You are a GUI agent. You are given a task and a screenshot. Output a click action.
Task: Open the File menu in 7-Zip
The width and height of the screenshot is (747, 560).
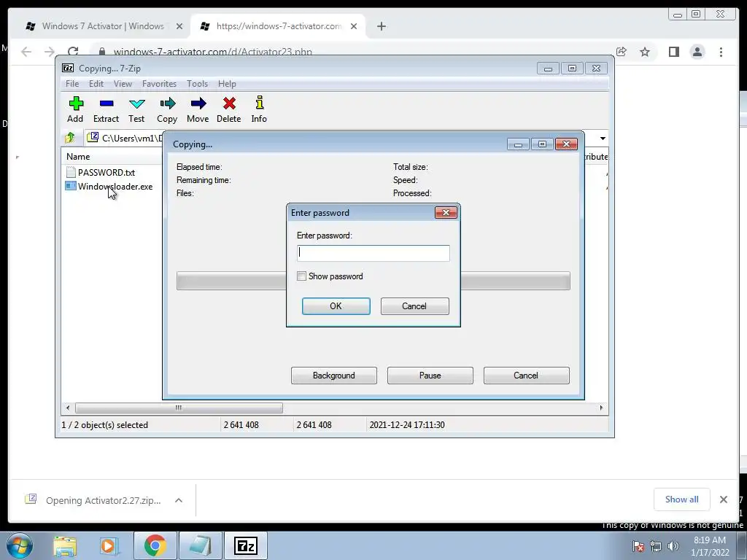pyautogui.click(x=72, y=84)
